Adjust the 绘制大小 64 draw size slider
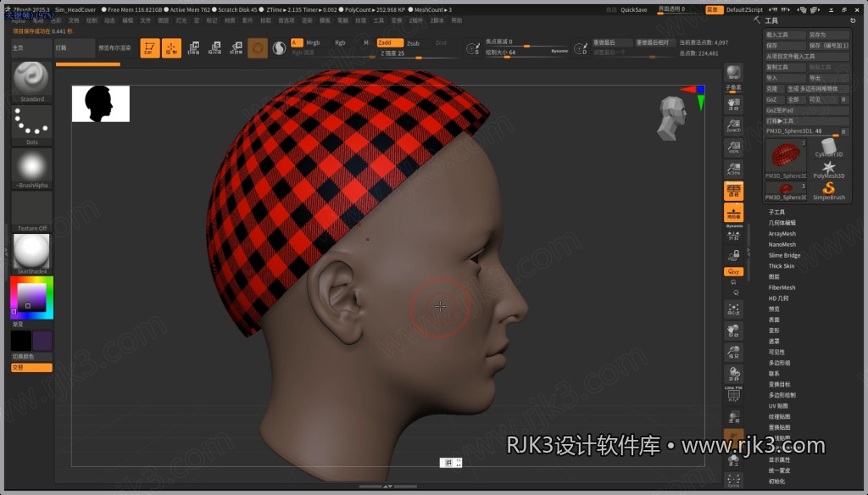Screen dimensions: 868x495 click(x=526, y=53)
